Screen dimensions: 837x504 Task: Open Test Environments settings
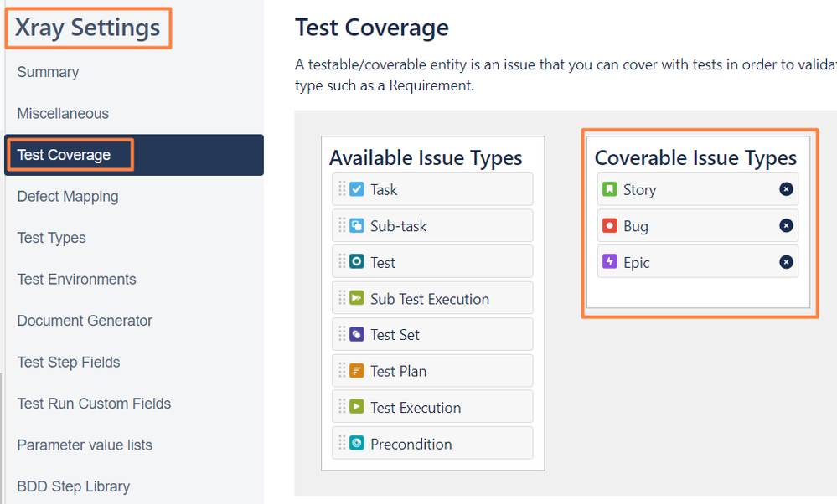[x=76, y=280]
